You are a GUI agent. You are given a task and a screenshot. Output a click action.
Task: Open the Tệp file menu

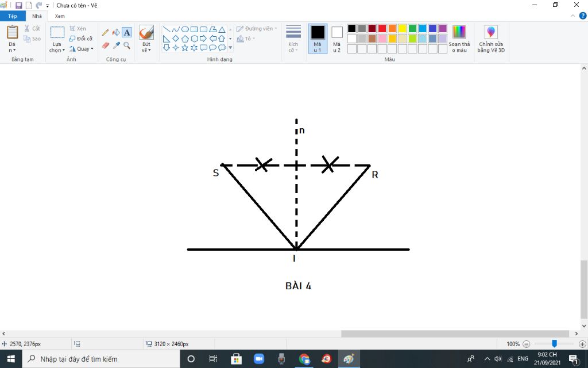[13, 16]
